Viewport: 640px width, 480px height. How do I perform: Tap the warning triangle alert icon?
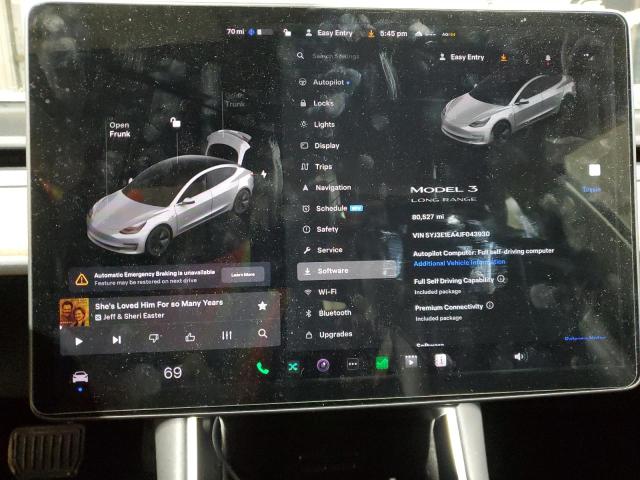[82, 280]
